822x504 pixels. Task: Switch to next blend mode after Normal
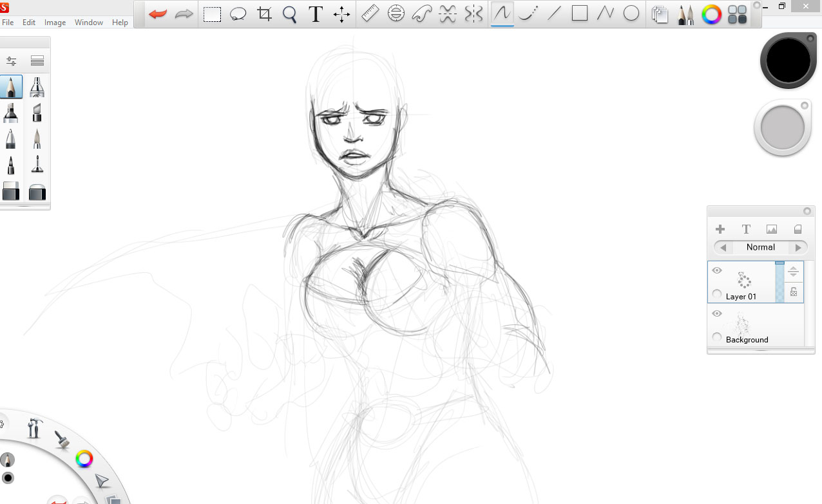click(798, 248)
